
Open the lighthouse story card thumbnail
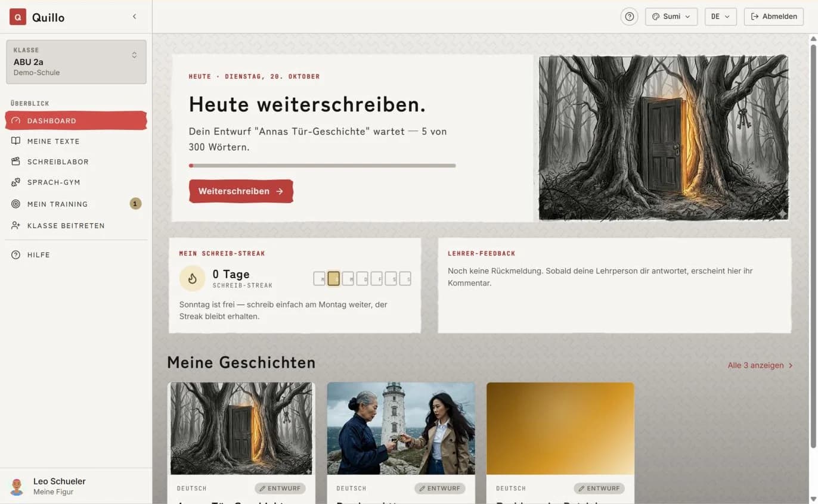click(401, 428)
